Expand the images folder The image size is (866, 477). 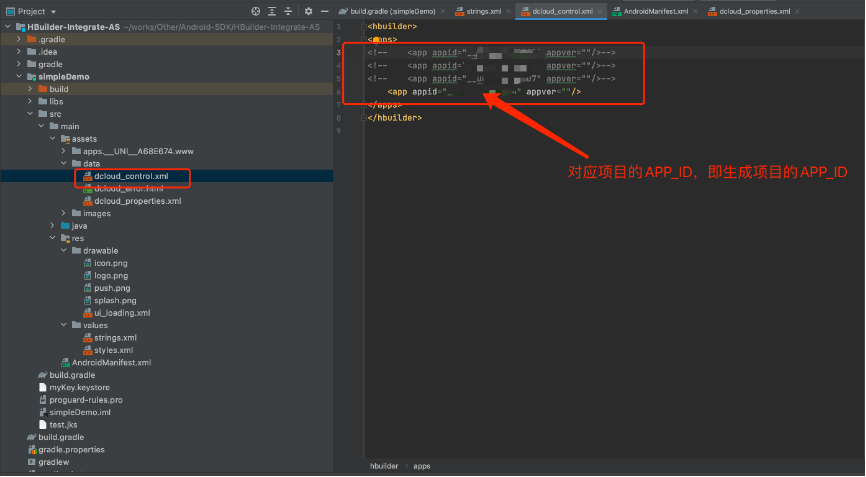64,213
